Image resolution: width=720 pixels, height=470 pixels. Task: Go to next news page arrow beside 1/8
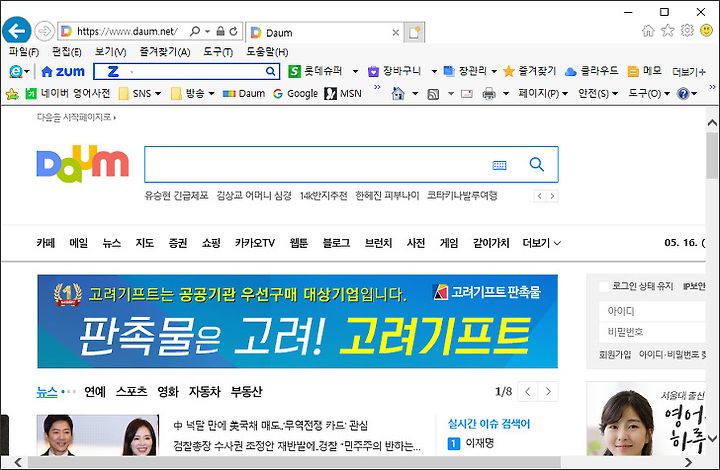coord(548,392)
